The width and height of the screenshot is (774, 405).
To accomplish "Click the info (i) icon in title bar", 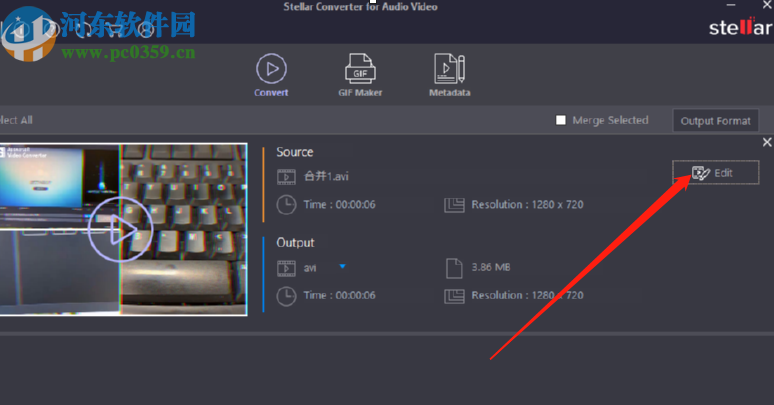I will (x=19, y=31).
